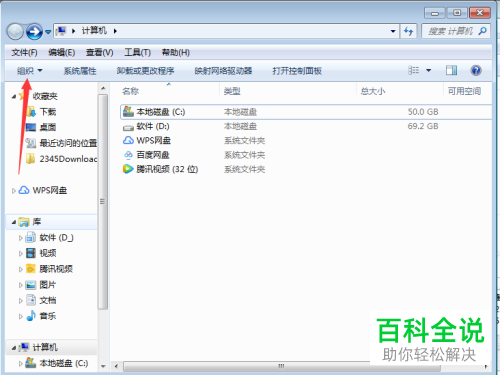Click navigation pane scroll down arrow
500x375 pixels.
pyautogui.click(x=103, y=366)
